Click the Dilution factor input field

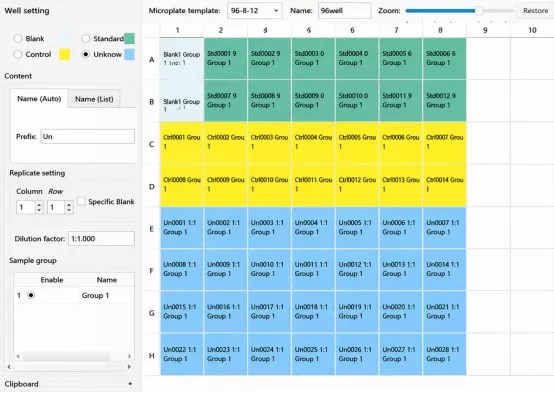coord(101,239)
